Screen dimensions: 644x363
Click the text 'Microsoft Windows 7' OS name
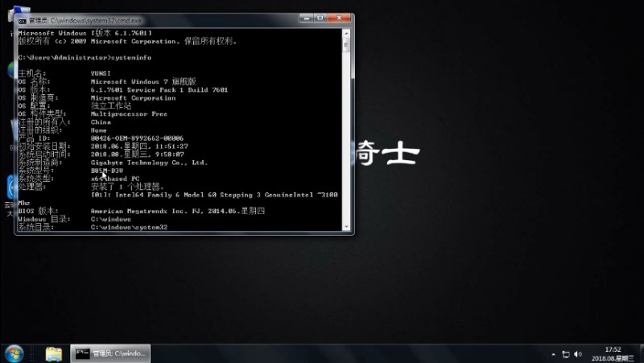[x=129, y=82]
